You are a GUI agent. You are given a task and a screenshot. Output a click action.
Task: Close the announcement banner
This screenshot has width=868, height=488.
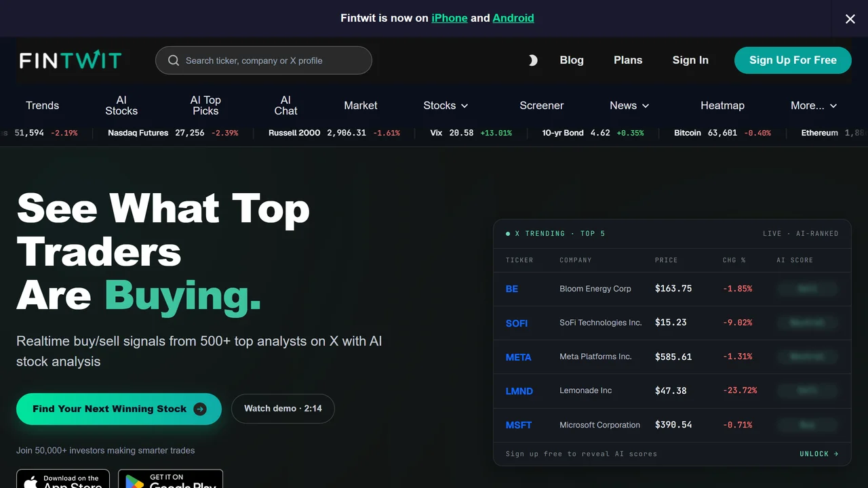pyautogui.click(x=850, y=19)
